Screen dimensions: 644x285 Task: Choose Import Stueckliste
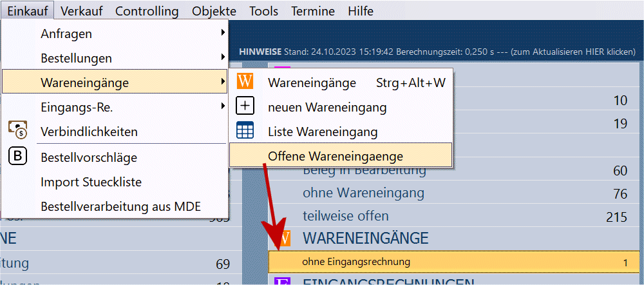115,182
